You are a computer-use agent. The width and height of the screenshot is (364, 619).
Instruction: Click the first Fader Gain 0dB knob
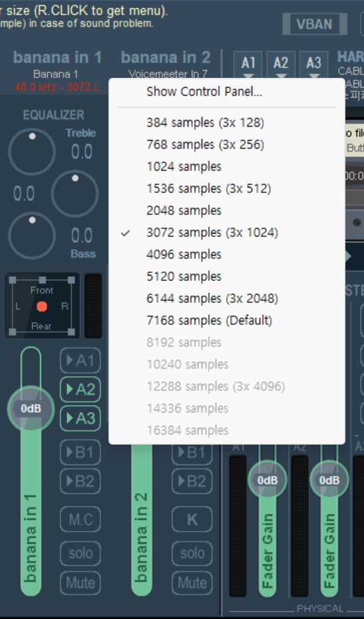point(268,481)
